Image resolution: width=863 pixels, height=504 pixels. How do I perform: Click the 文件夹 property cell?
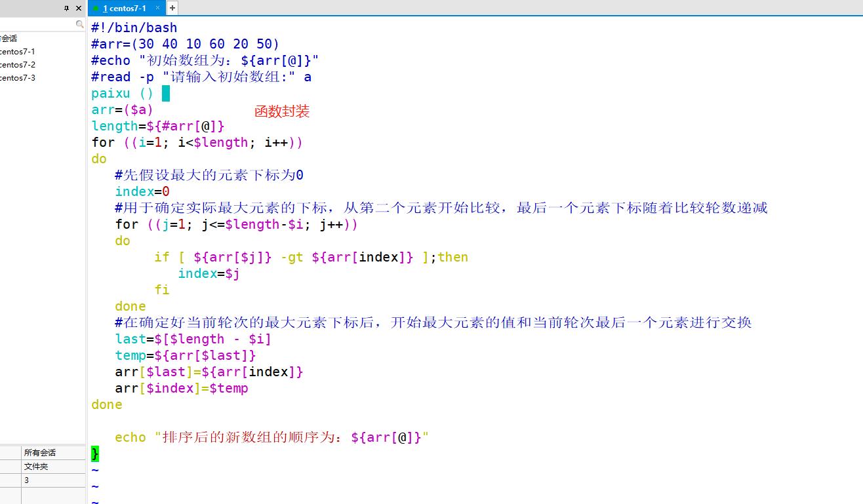coord(53,466)
